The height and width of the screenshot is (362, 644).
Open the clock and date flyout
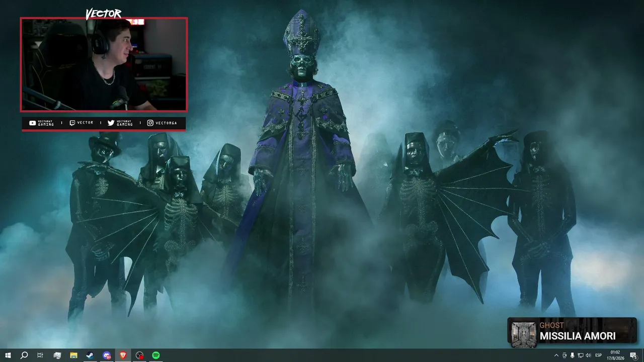(615, 355)
